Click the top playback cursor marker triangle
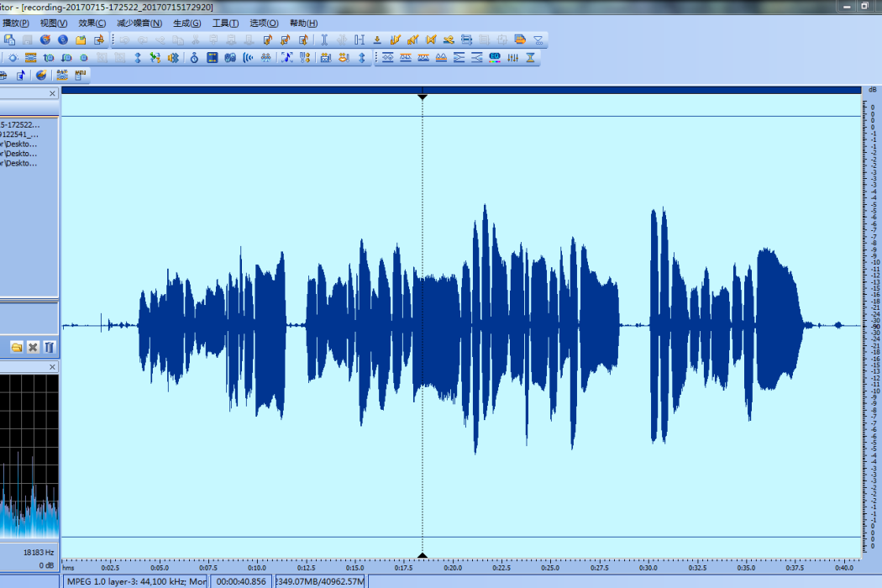882x588 pixels. click(423, 97)
